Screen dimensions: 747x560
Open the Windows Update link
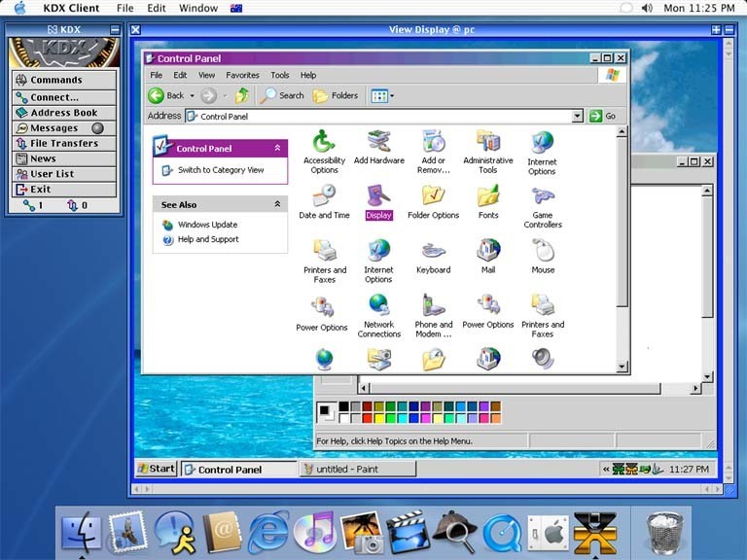pos(207,225)
